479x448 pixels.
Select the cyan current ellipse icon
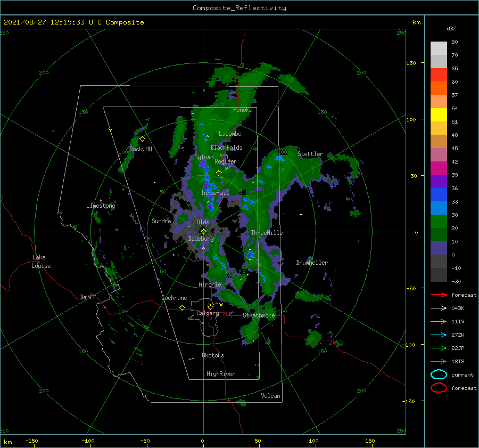pyautogui.click(x=439, y=374)
